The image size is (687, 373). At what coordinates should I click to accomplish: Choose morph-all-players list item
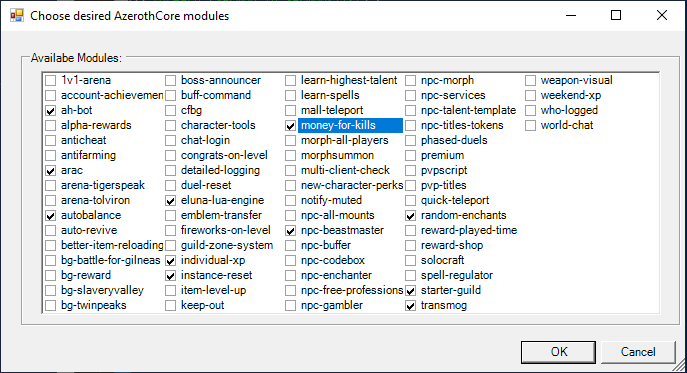coord(344,140)
